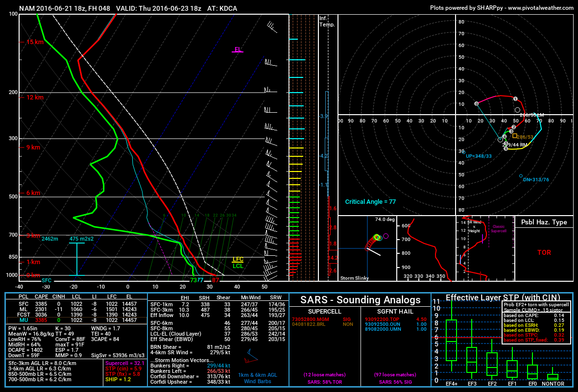Click the 286/53 orange hodograph label
Image resolution: width=578 pixels, height=392 pixels.
coord(525,137)
